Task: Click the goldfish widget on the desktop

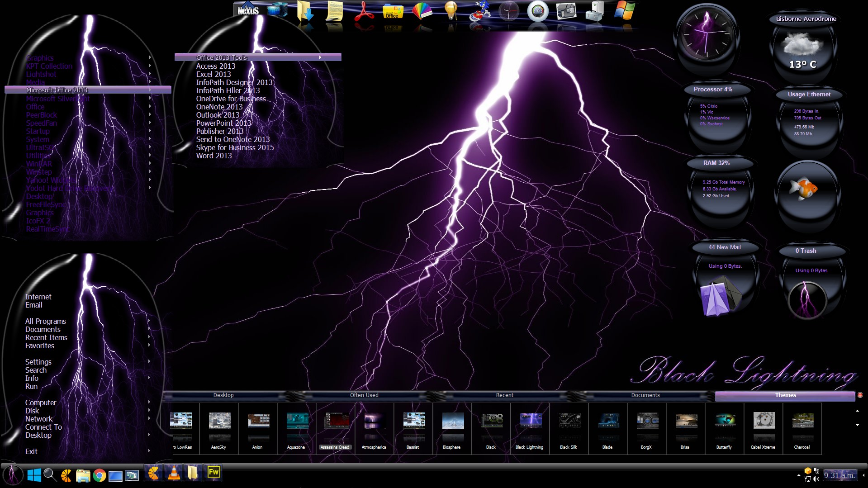Action: pyautogui.click(x=803, y=189)
